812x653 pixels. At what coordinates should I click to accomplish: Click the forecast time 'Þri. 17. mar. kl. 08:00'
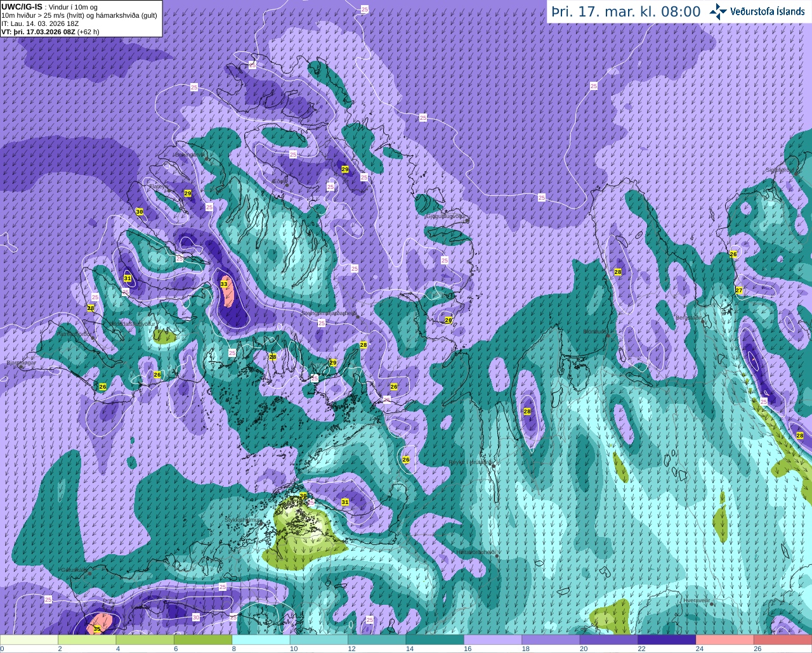point(626,11)
